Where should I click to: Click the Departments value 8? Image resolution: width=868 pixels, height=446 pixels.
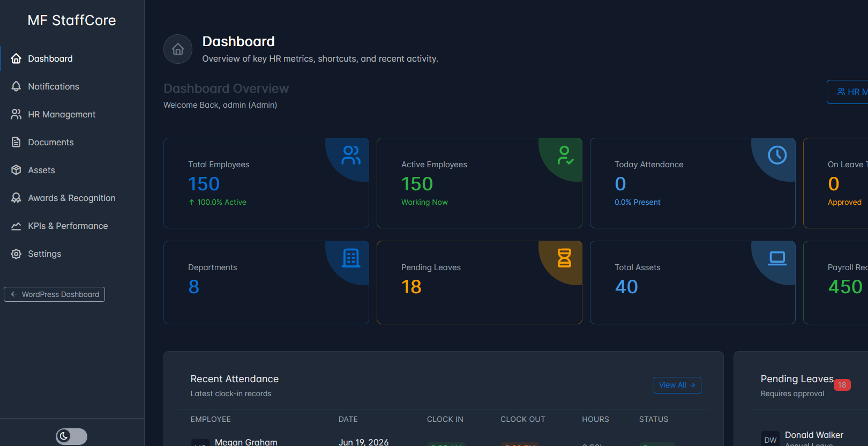click(x=194, y=287)
